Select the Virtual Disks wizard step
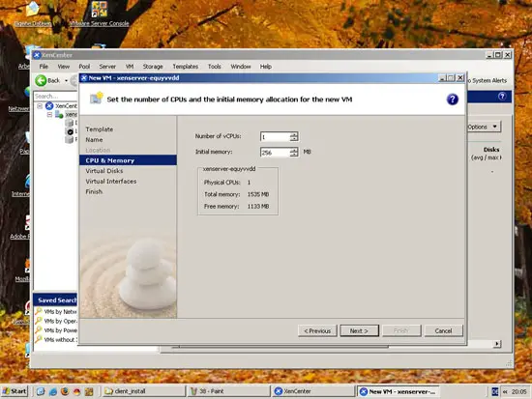Image resolution: width=532 pixels, height=399 pixels. click(x=104, y=171)
